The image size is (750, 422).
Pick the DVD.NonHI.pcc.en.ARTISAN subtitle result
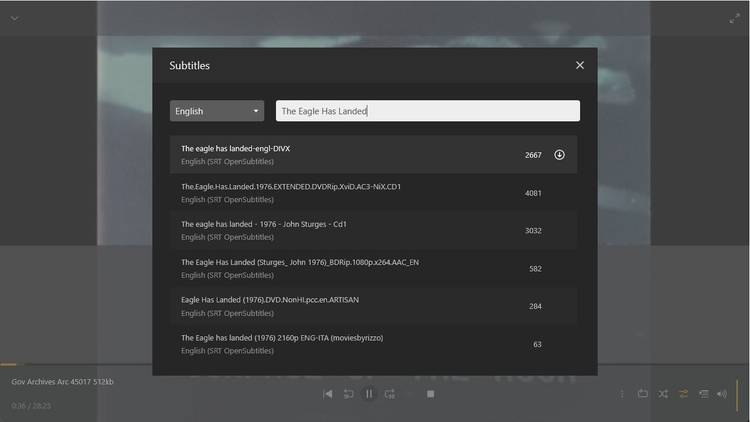pos(373,306)
